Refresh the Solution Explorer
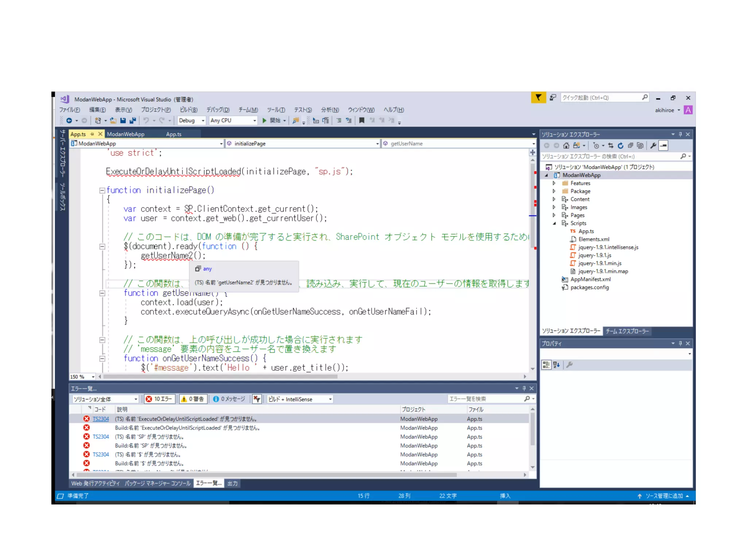 (620, 145)
